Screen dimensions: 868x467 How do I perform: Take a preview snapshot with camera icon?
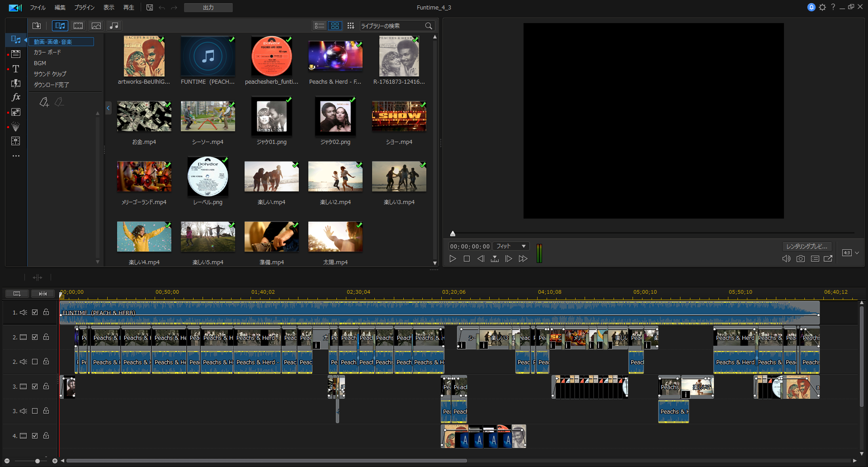point(801,259)
